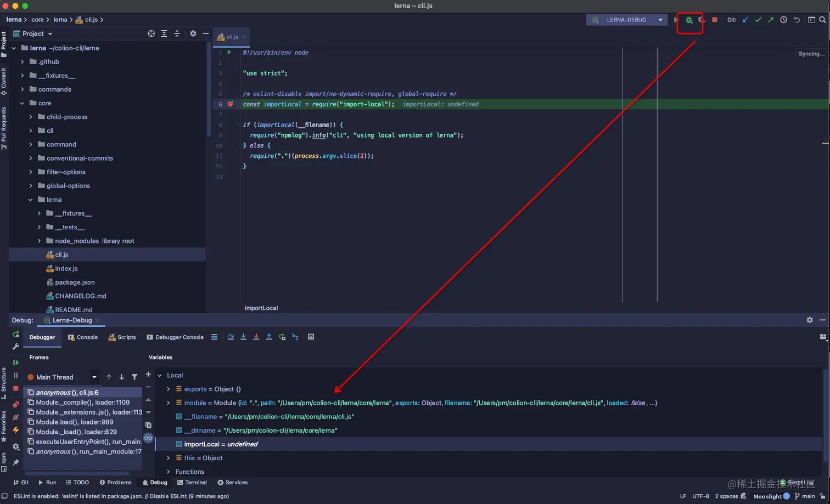Click Step Over icon in debugger toolbar
The height and width of the screenshot is (504, 830).
pos(231,337)
